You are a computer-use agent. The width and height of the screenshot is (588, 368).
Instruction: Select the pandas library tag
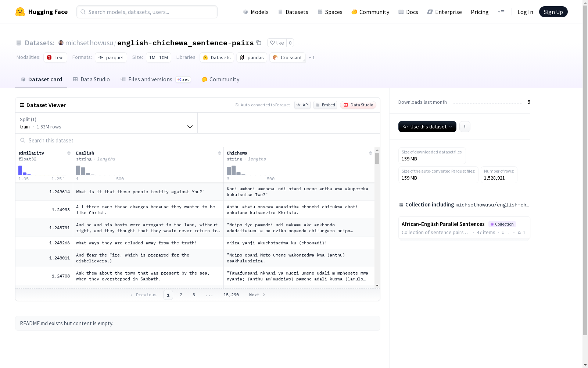252,57
